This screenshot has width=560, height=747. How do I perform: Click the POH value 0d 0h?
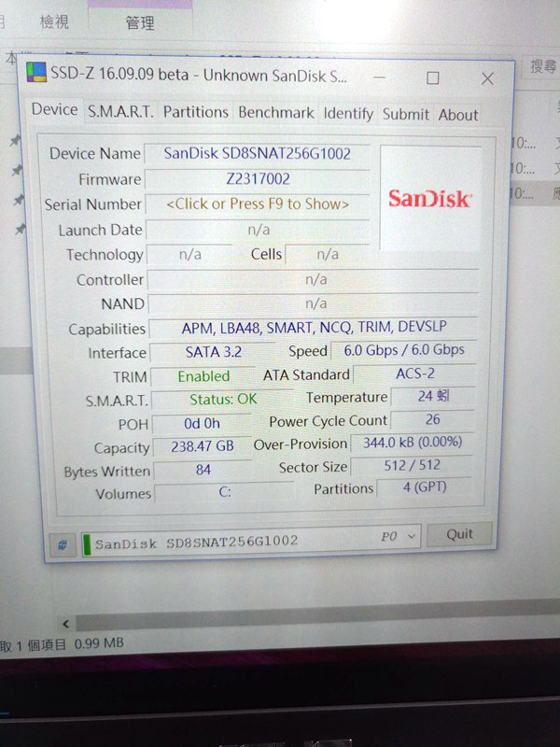coord(202,423)
